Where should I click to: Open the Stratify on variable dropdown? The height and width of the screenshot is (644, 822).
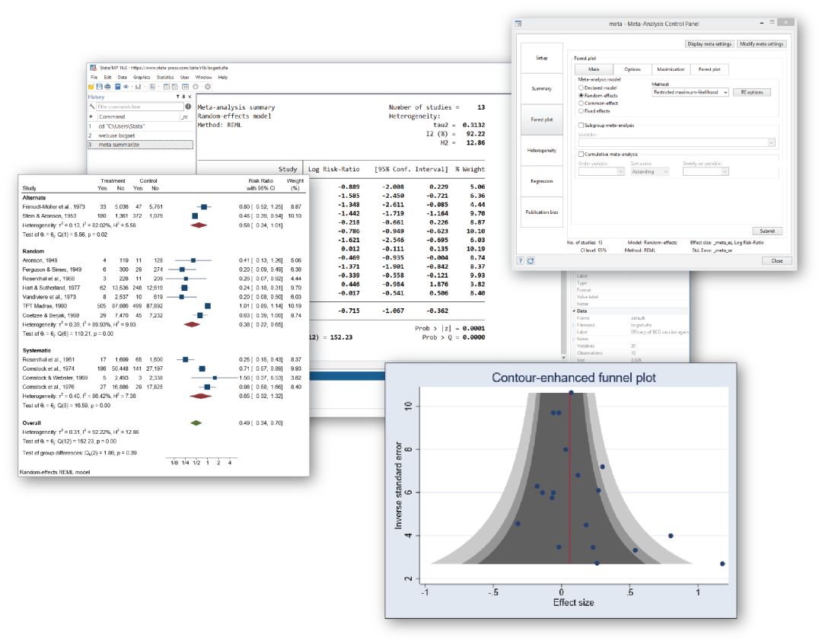tap(706, 171)
